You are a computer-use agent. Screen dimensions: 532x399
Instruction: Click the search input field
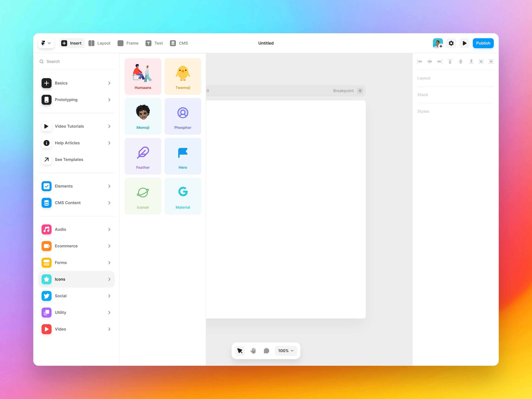point(77,61)
